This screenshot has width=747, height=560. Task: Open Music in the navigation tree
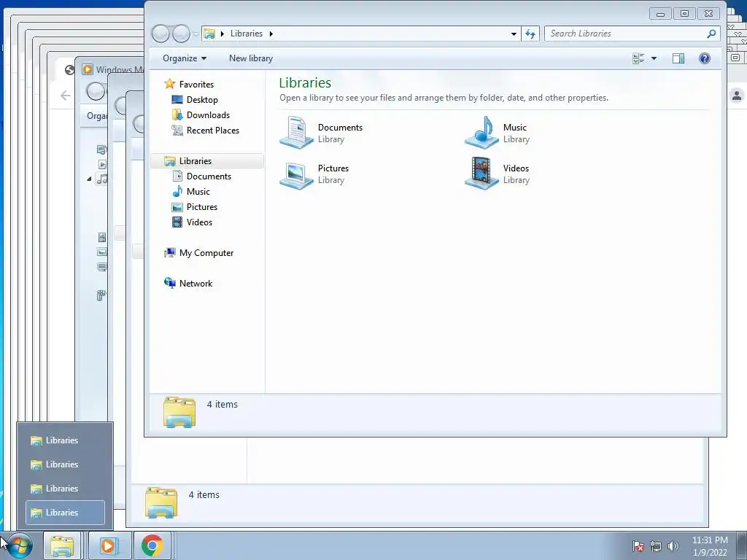point(191,192)
